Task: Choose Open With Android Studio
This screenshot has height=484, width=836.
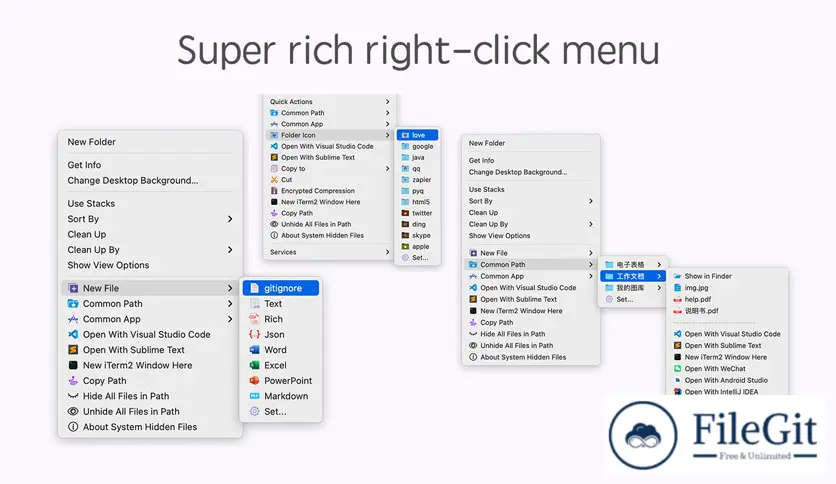Action: (728, 381)
